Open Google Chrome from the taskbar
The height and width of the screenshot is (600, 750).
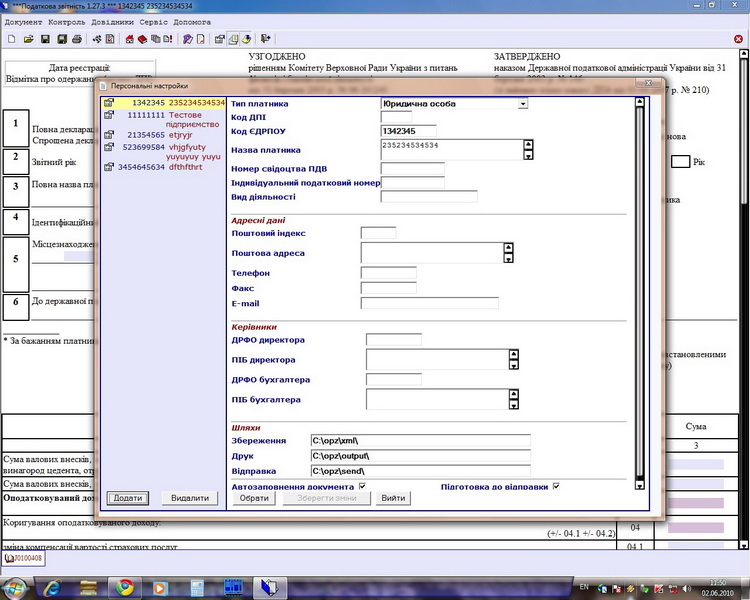pyautogui.click(x=125, y=587)
